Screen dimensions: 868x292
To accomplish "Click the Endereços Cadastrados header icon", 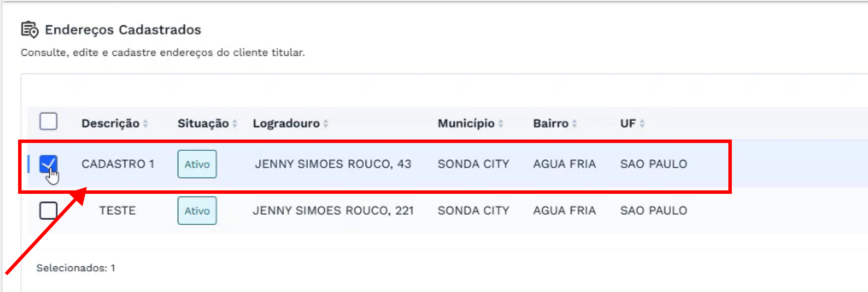I will click(30, 30).
